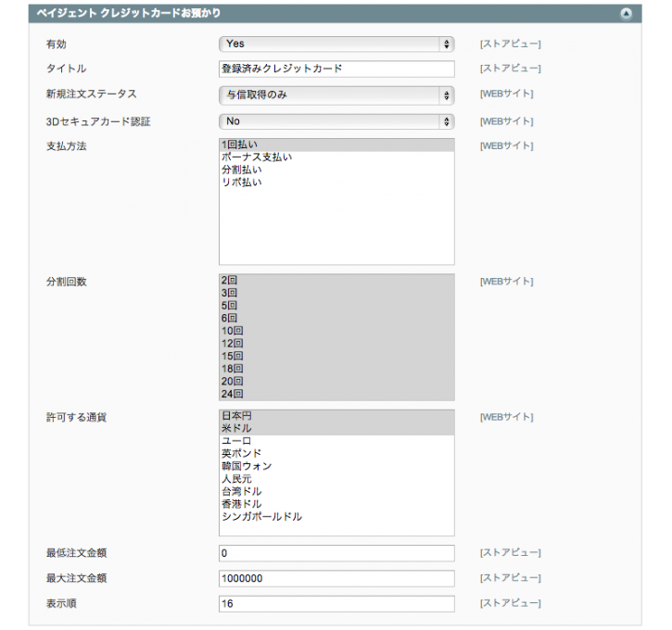Screen dimensions: 672x630
Task: Select 日本円 currency
Action: point(336,416)
